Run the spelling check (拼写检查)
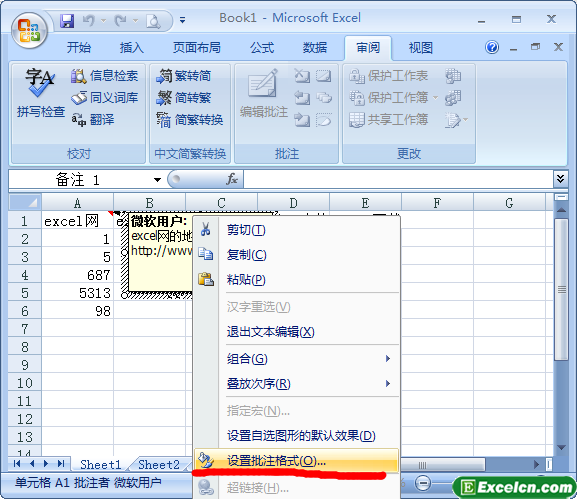Image resolution: width=577 pixels, height=499 pixels. tap(40, 93)
